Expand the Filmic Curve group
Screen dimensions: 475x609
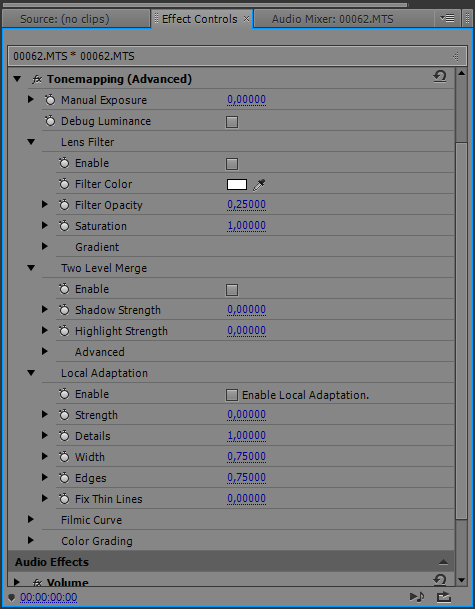31,519
